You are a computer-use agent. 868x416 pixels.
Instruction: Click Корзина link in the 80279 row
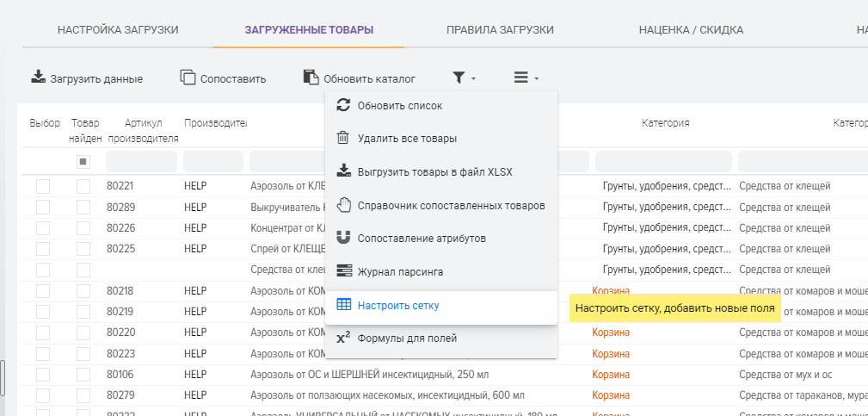click(611, 395)
